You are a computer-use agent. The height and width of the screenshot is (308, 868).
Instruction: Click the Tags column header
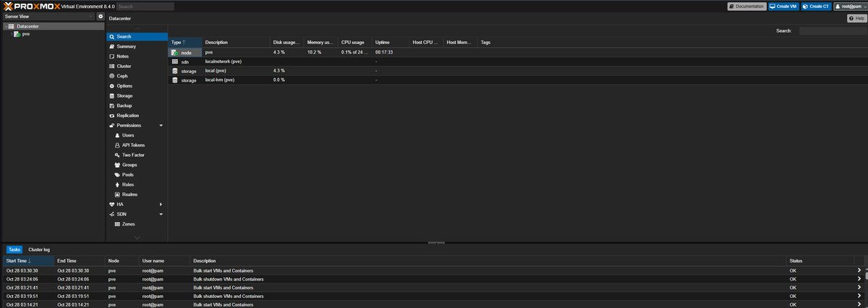coord(485,43)
